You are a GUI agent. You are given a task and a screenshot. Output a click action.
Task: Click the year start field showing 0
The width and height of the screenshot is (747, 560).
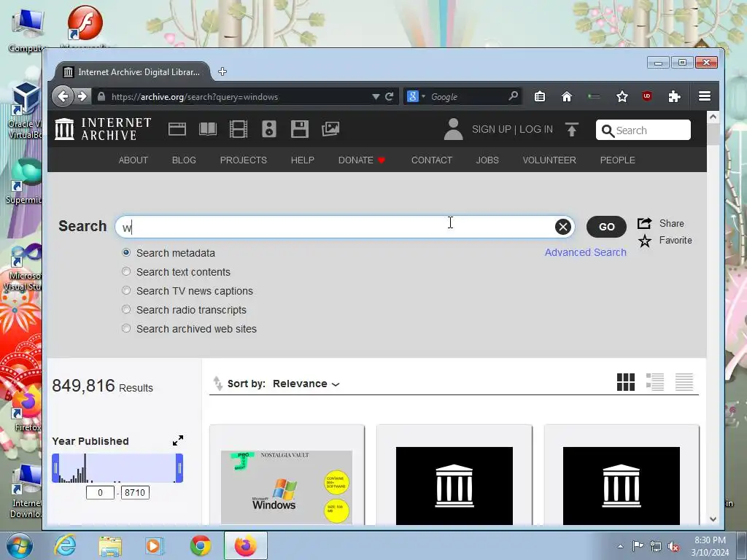(x=100, y=492)
